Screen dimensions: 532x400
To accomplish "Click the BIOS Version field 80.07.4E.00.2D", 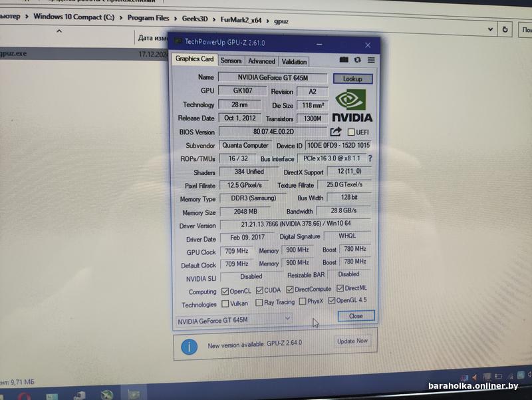I will [x=273, y=131].
